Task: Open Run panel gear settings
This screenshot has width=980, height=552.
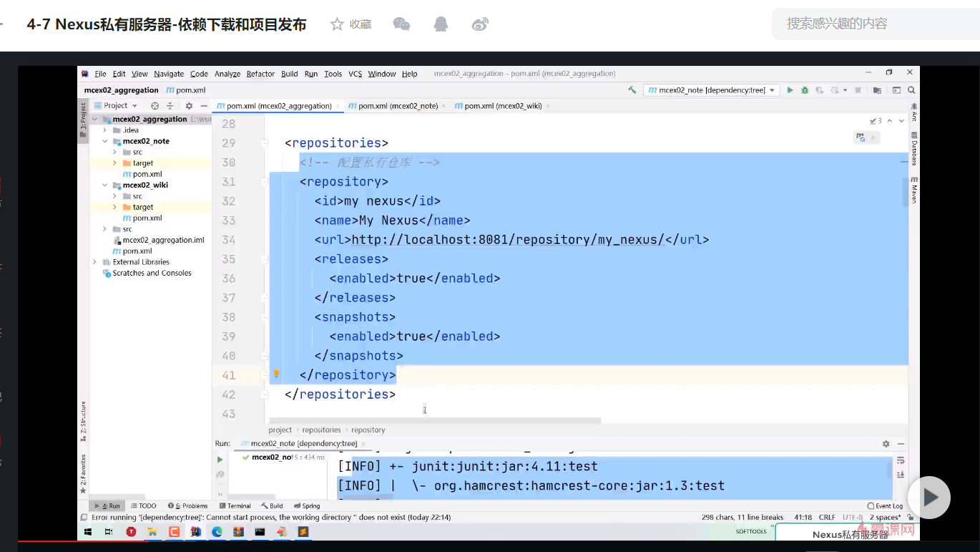Action: tap(886, 444)
